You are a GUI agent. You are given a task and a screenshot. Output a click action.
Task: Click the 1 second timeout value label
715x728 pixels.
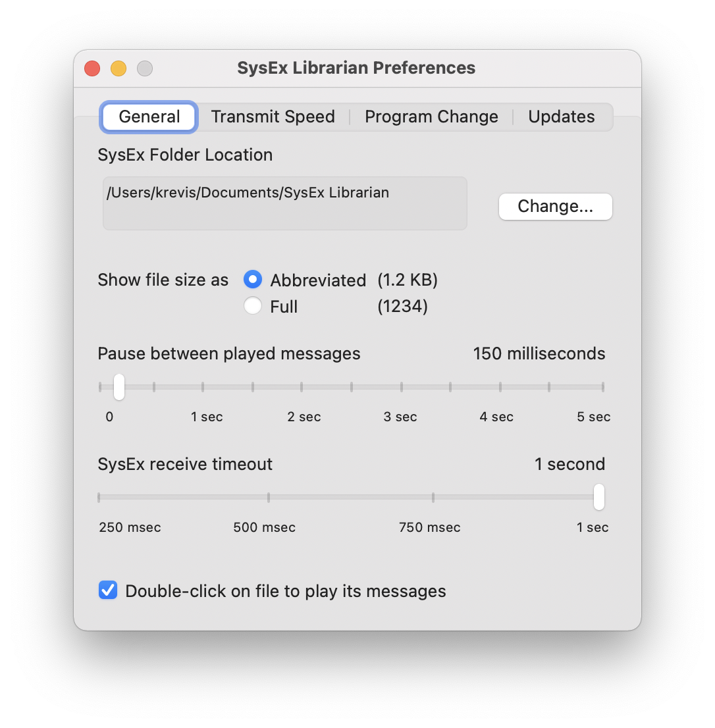tap(570, 463)
